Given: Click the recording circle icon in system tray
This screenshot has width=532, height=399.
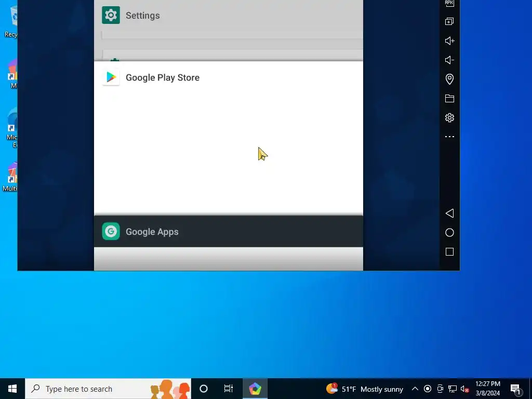Looking at the screenshot, I should click(428, 389).
